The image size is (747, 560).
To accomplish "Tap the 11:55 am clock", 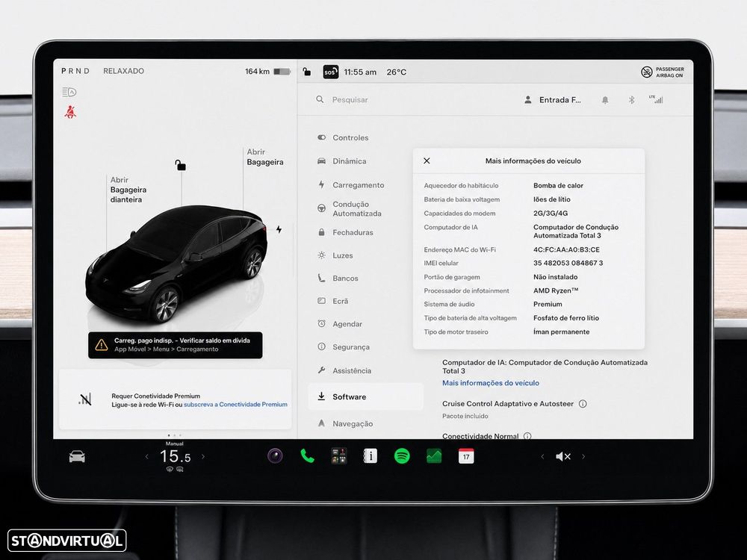I will pyautogui.click(x=360, y=72).
